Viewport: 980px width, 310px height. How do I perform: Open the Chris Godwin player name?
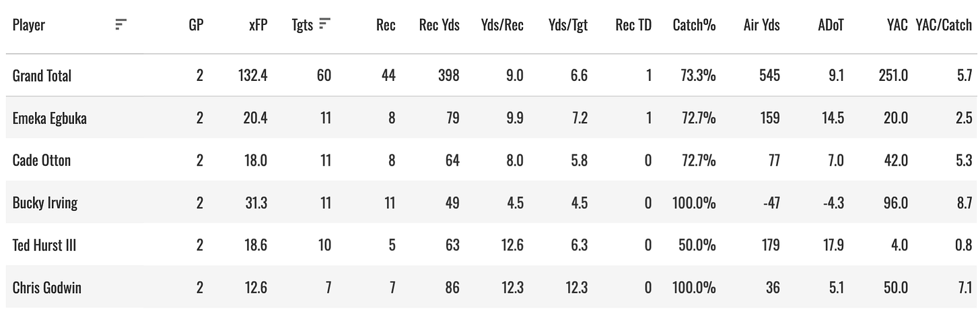(47, 288)
